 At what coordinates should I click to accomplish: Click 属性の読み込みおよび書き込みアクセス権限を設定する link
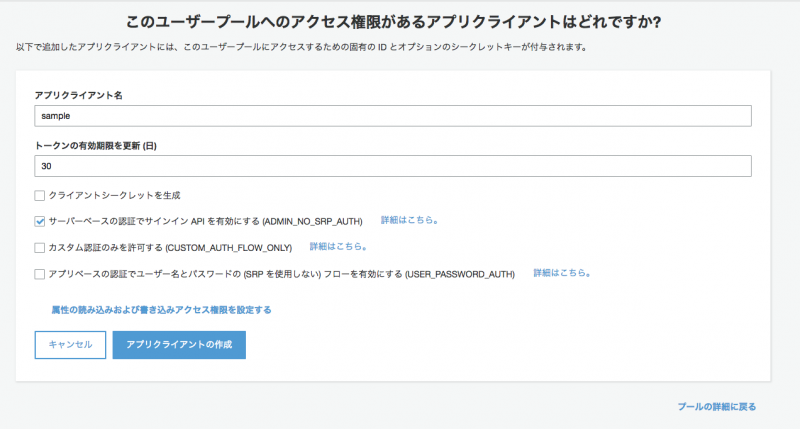(x=161, y=310)
